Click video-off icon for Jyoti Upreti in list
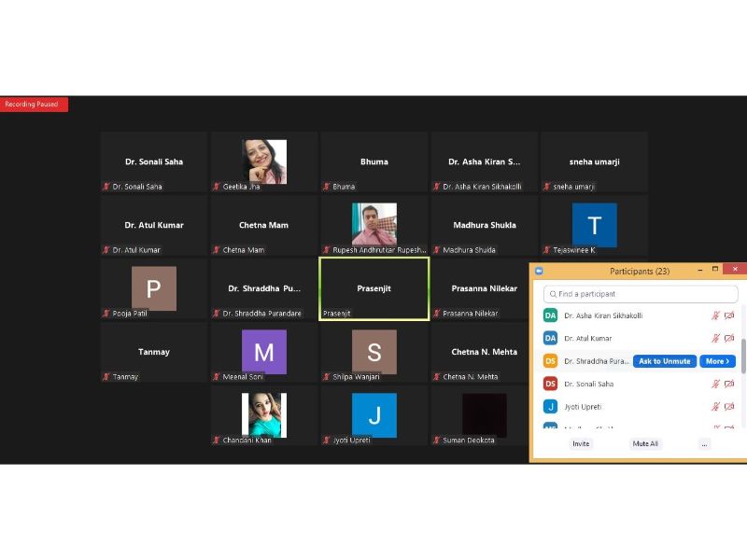Image resolution: width=747 pixels, height=560 pixels. pos(729,407)
